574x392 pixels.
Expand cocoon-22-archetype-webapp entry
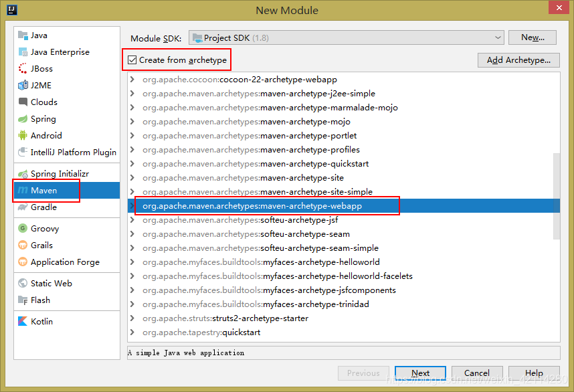132,80
